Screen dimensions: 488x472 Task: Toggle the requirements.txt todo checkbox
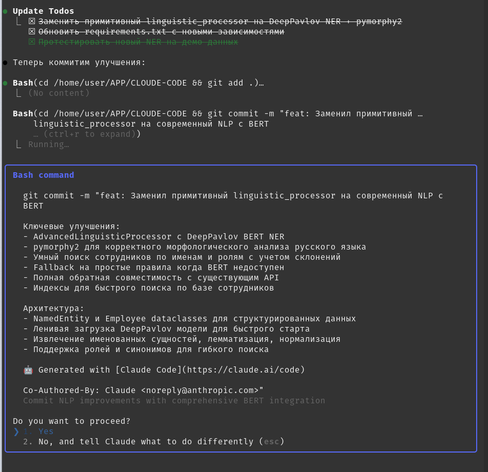[32, 32]
